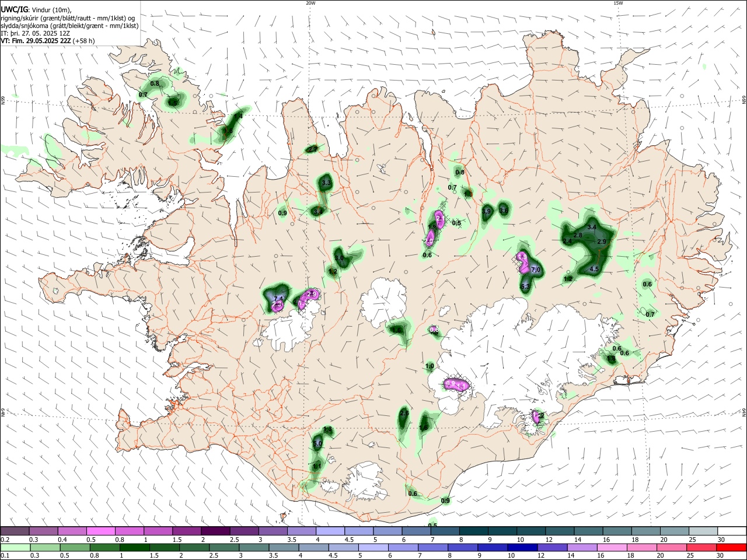Click the 2.4 precipitation value on the map

[567, 241]
